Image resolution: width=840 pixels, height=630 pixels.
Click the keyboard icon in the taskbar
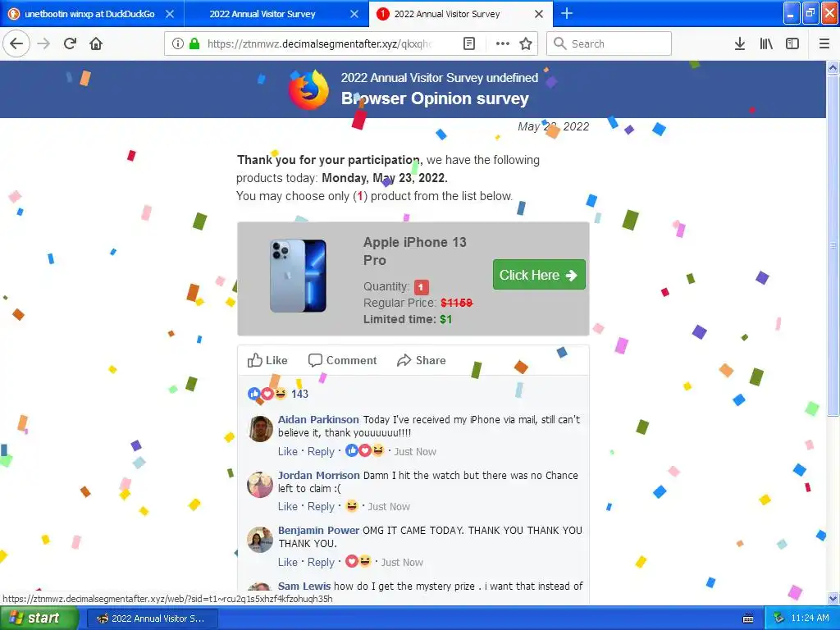coord(748,619)
